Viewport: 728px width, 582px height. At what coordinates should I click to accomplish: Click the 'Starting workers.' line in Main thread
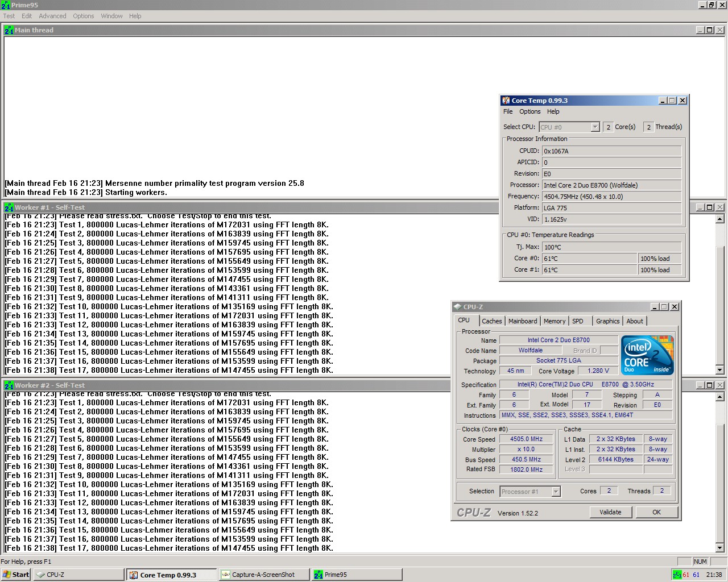tap(86, 192)
